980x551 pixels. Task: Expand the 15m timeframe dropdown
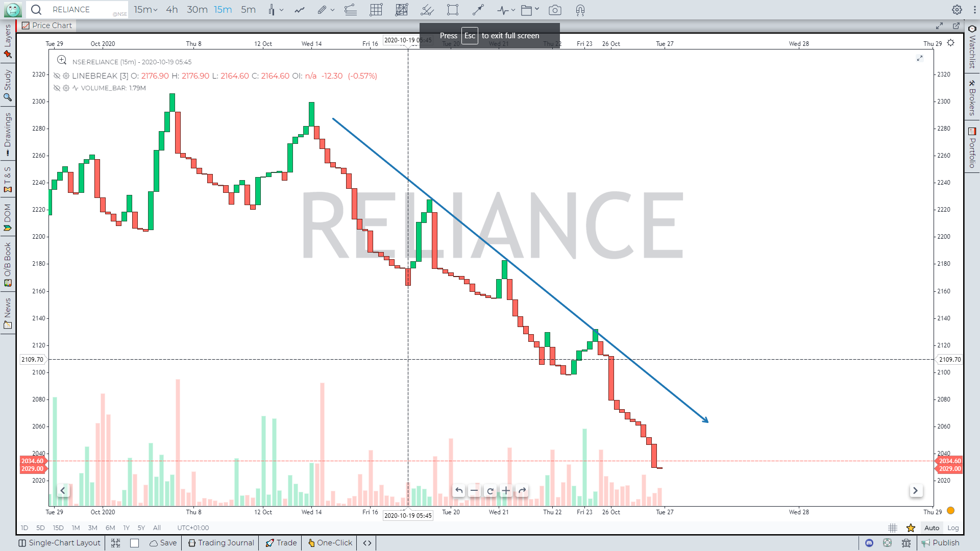145,10
